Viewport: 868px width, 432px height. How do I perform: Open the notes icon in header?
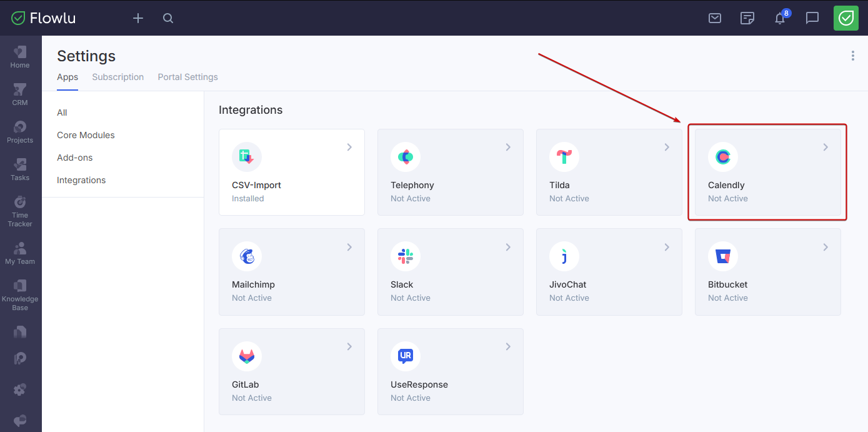click(747, 18)
